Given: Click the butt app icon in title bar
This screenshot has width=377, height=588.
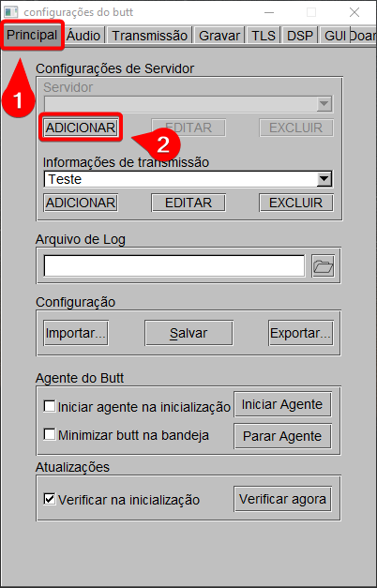Looking at the screenshot, I should [11, 12].
